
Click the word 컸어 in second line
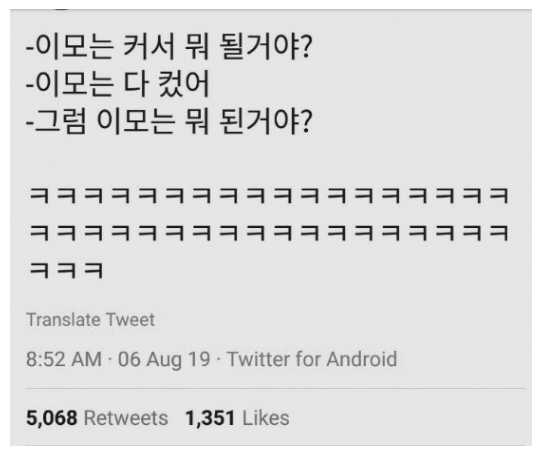(183, 84)
